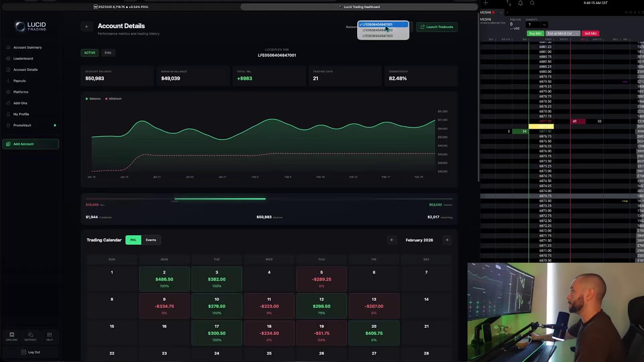This screenshot has width=644, height=362.
Task: Toggle the Balance series in chart legend
Action: coord(93,99)
